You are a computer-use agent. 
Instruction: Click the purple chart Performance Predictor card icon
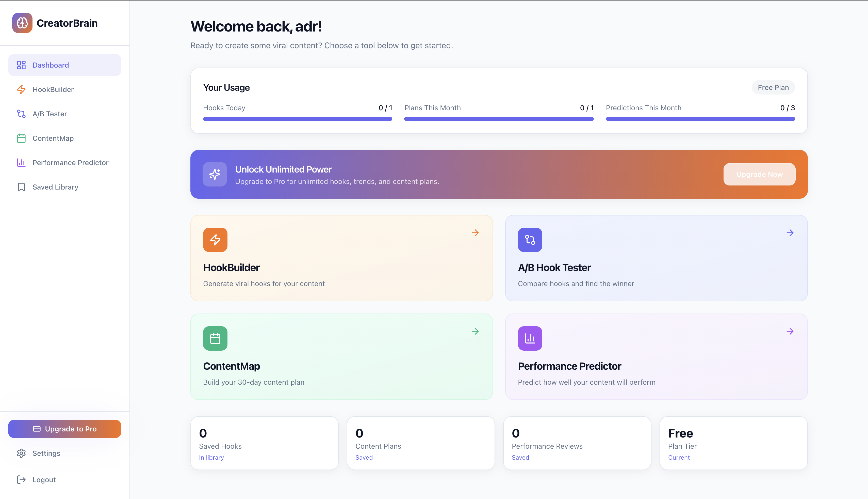tap(530, 338)
